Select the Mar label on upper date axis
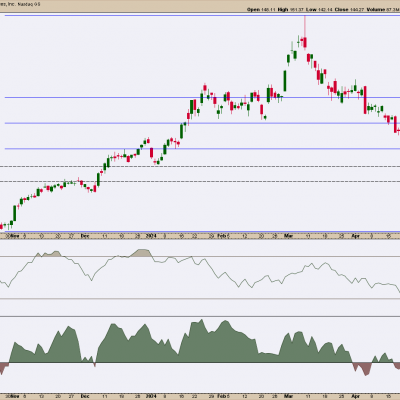400x400 pixels. (288, 236)
